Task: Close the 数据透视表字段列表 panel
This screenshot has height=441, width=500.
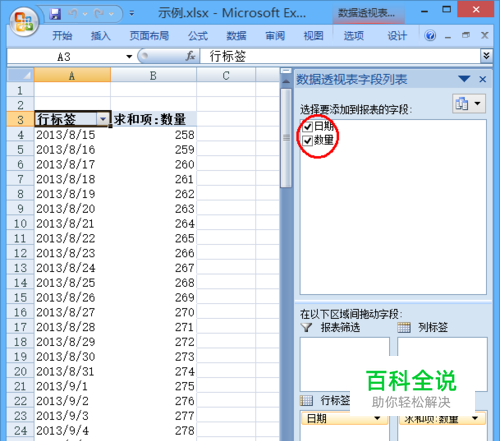Action: tap(482, 79)
